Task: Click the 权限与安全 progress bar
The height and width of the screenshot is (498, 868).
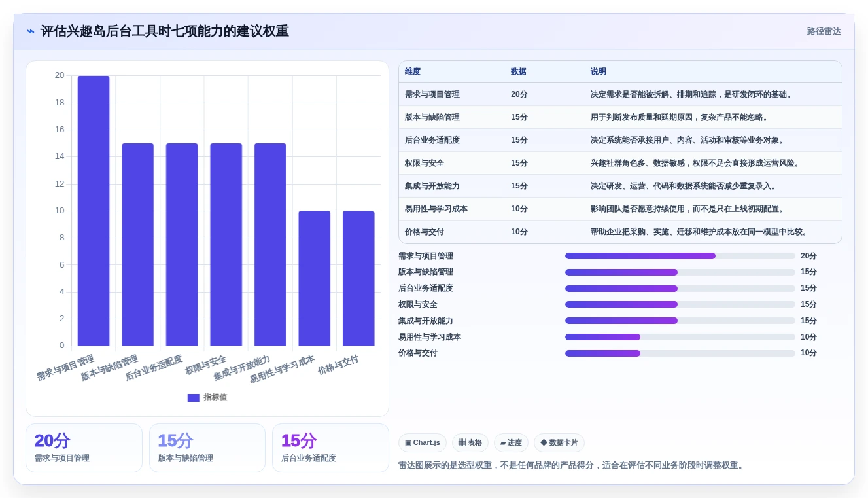Action: pyautogui.click(x=680, y=304)
